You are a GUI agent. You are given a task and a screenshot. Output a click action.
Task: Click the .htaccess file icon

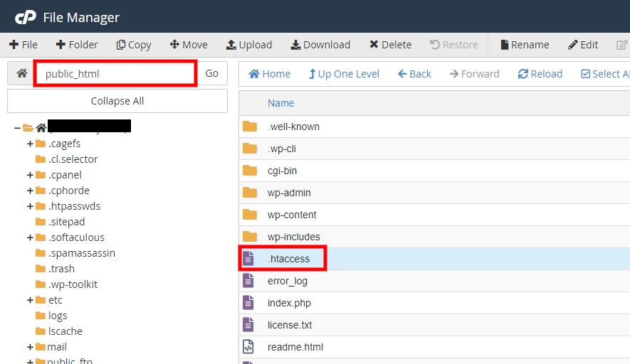point(248,259)
